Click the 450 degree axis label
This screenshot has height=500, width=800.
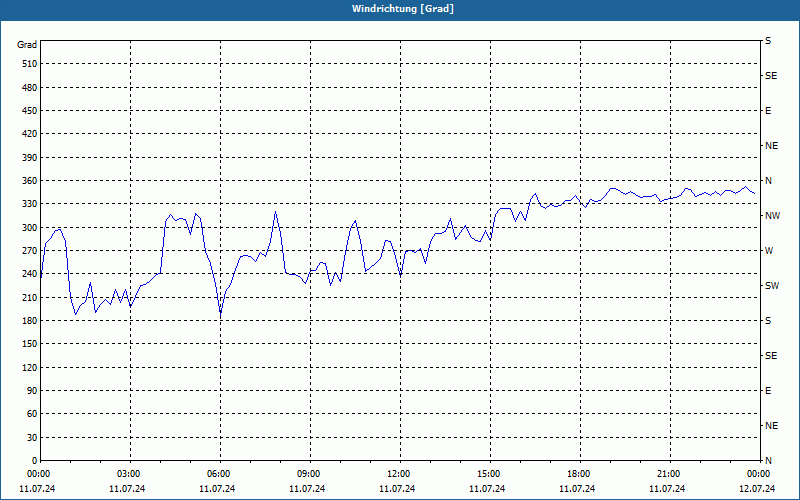coord(30,111)
